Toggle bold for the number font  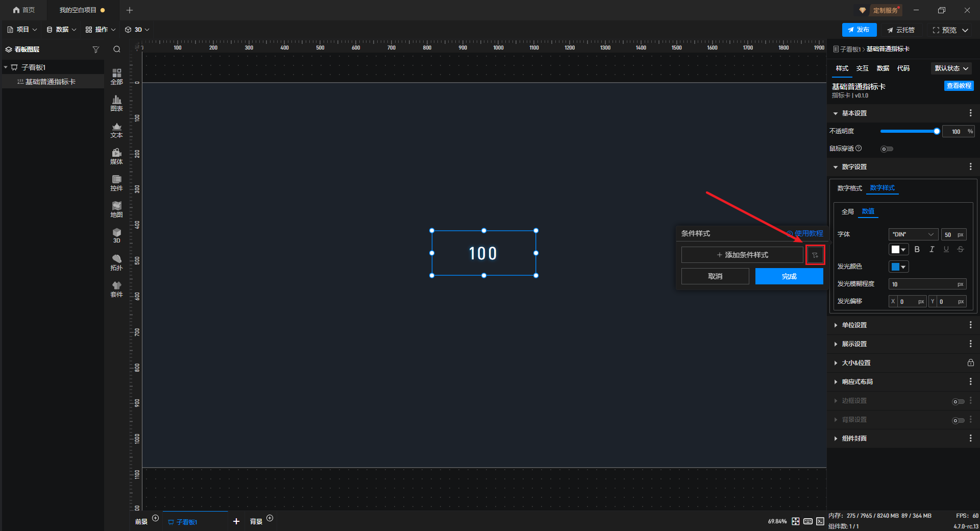pos(917,249)
